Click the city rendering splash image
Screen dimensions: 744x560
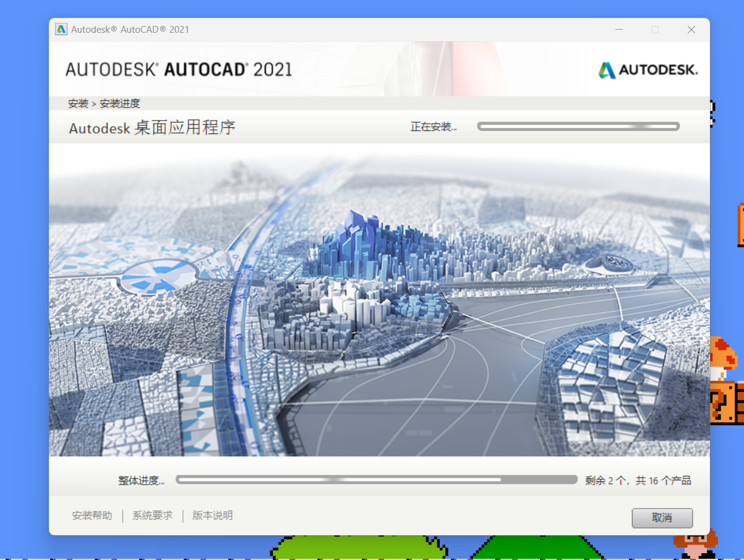click(379, 300)
